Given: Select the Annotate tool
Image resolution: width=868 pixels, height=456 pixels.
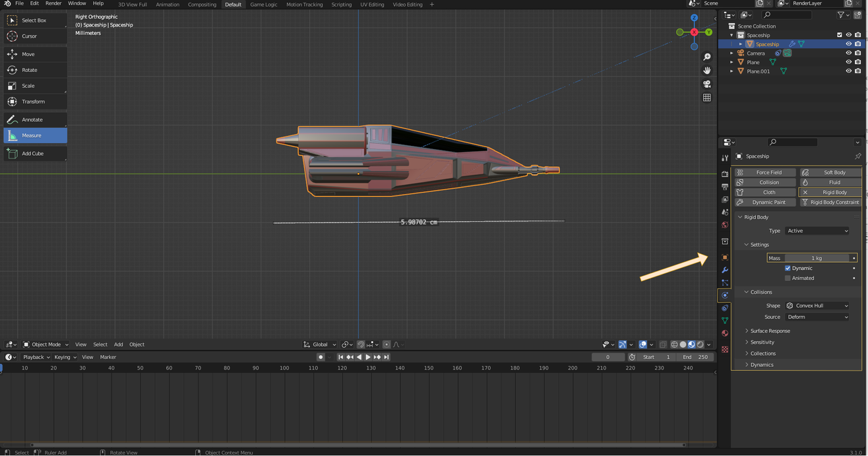Looking at the screenshot, I should [34, 119].
